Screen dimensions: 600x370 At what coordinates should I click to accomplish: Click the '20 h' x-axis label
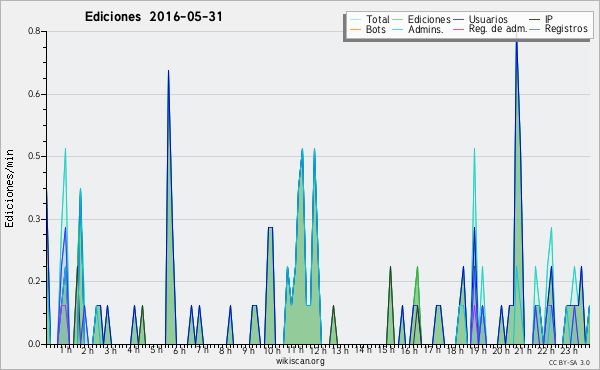click(501, 351)
